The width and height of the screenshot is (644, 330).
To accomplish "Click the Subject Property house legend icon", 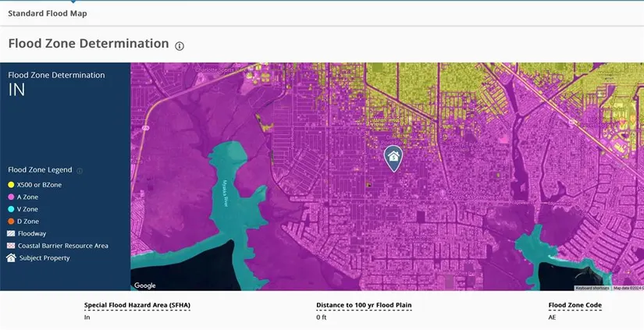I will 11,257.
